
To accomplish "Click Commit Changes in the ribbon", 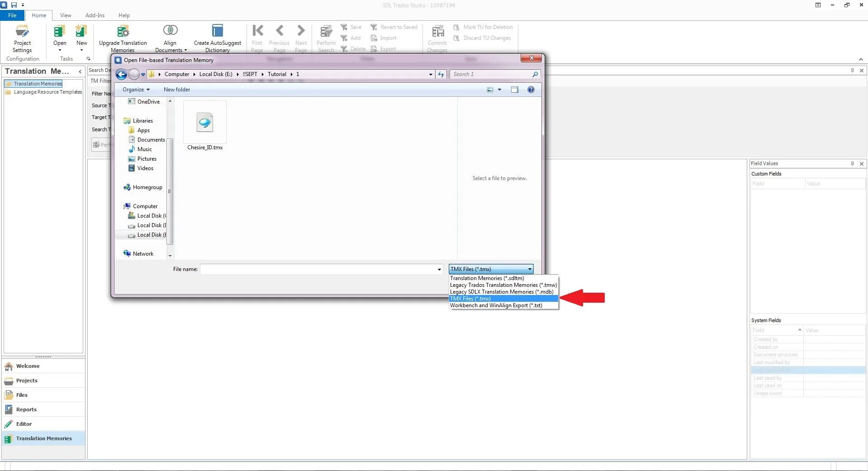I will point(437,39).
